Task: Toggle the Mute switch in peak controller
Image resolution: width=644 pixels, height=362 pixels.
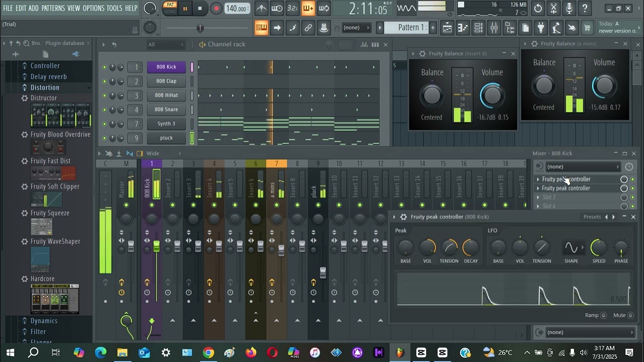Action: [630, 315]
